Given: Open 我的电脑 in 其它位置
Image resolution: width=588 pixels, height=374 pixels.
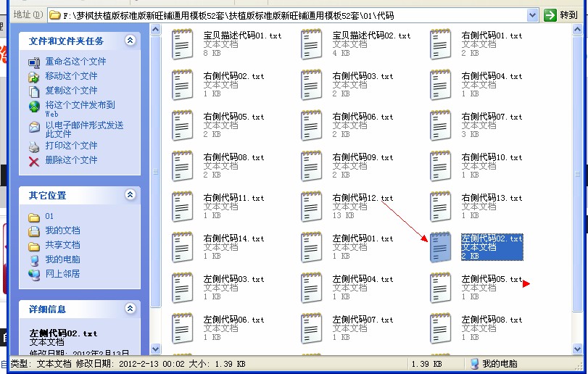Looking at the screenshot, I should point(62,259).
